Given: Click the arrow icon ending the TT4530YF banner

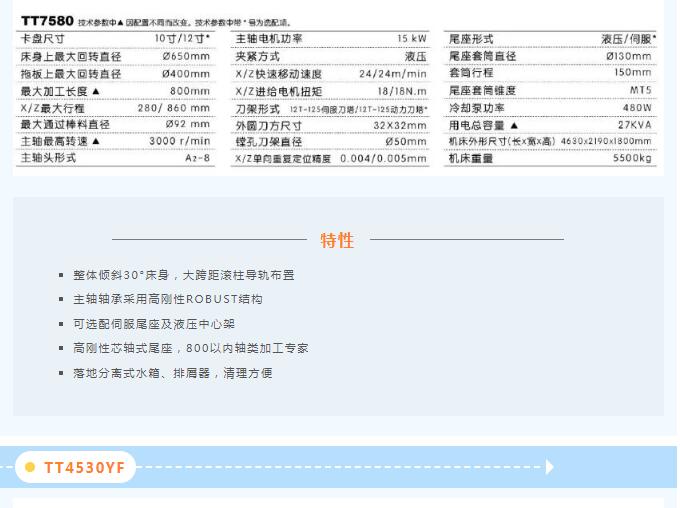Looking at the screenshot, I should pyautogui.click(x=549, y=467).
